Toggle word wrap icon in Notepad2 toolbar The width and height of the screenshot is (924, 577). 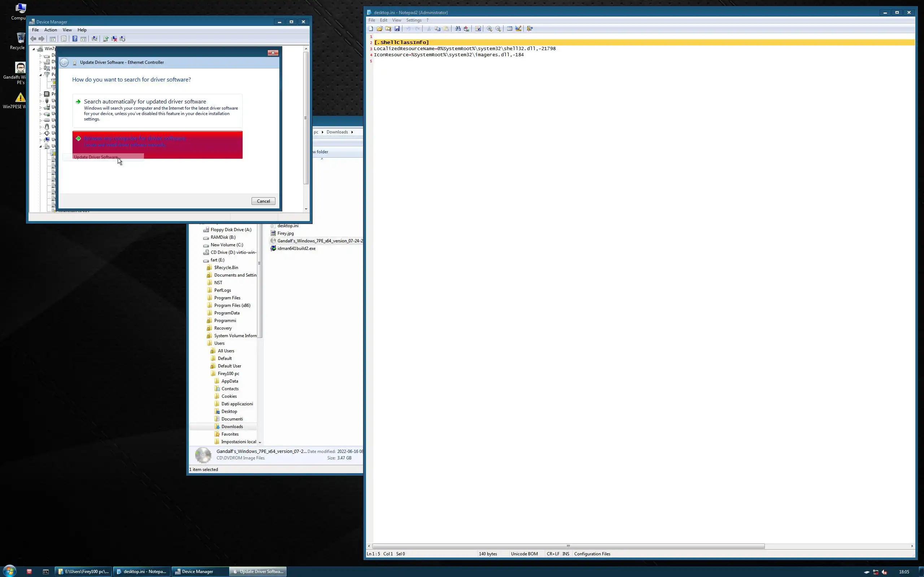click(x=478, y=28)
